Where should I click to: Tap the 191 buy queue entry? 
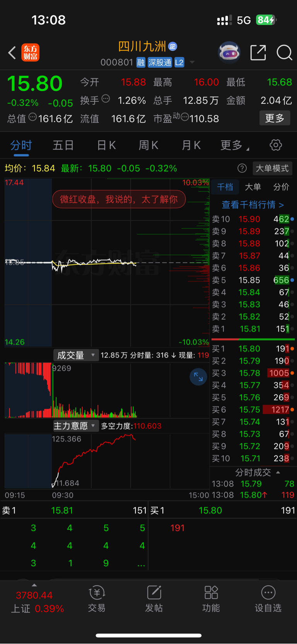coord(178,528)
